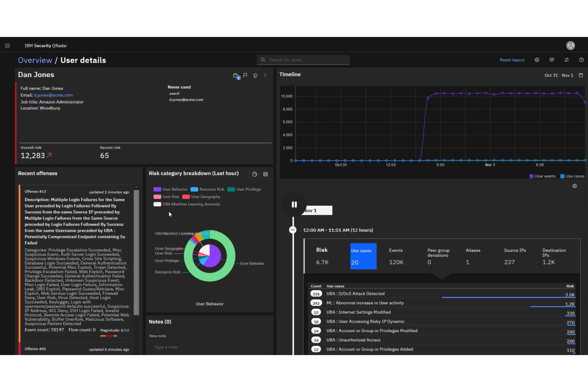Screen dimensions: 588x392
Task: Open the help icon
Action: coord(581,60)
